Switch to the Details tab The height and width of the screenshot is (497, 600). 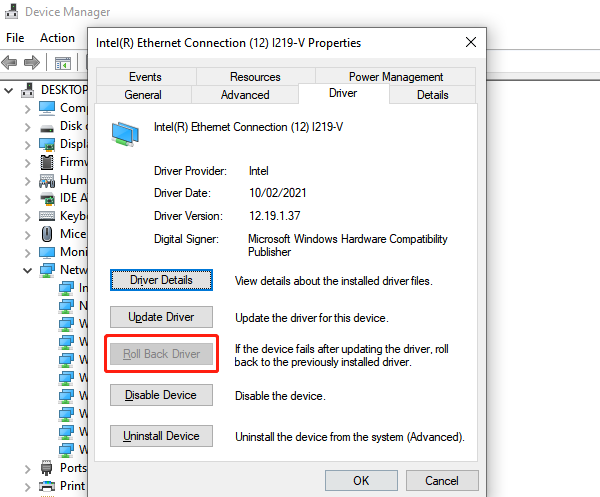[x=432, y=95]
